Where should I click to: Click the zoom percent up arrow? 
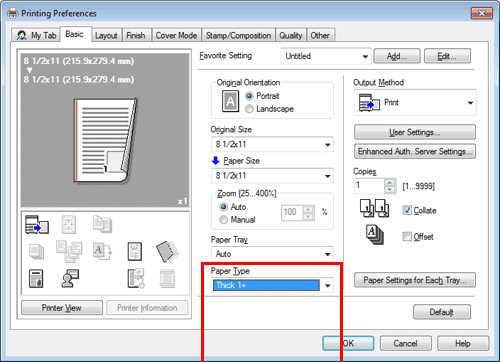coord(308,209)
